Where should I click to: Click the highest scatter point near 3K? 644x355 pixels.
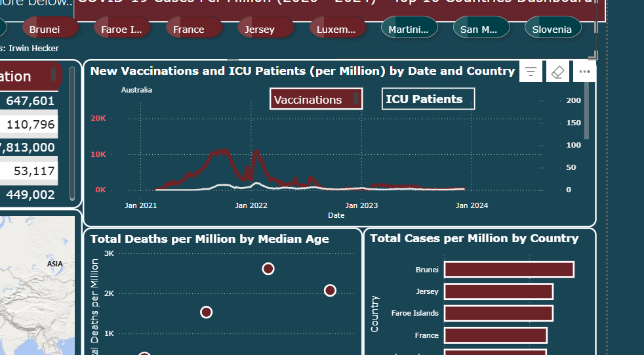[268, 268]
